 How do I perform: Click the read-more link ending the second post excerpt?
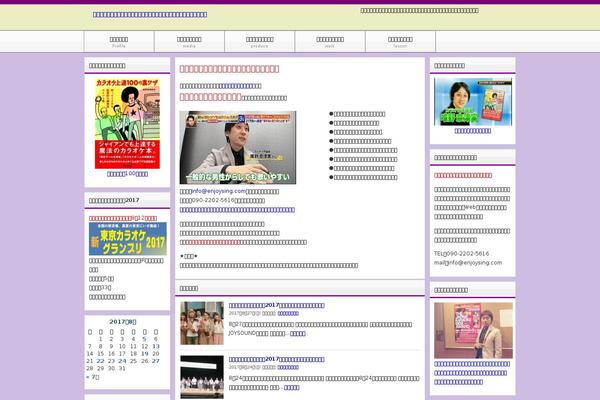292,388
